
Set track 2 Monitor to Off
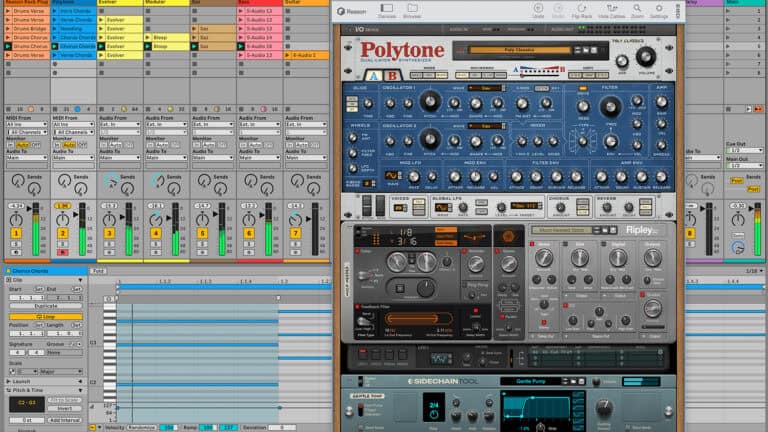83,145
